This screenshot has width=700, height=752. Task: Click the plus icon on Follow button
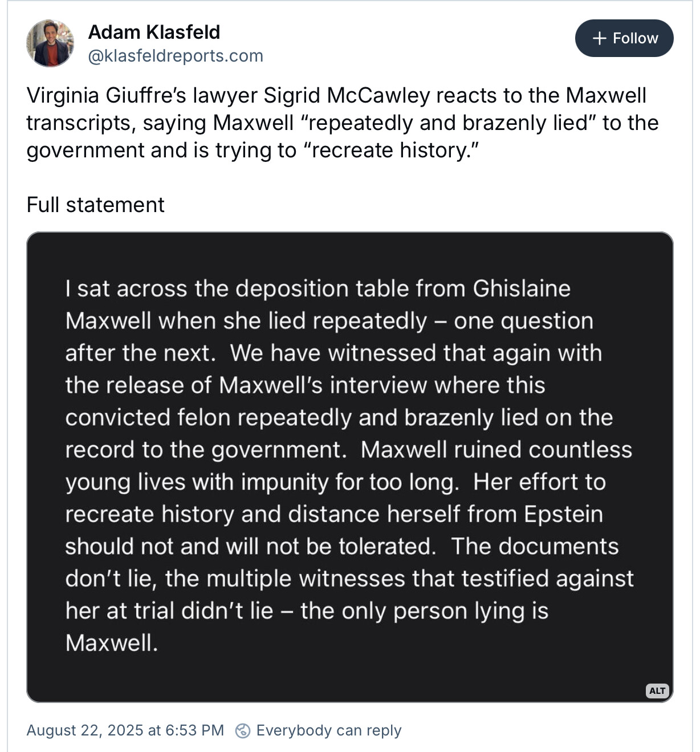click(x=599, y=38)
